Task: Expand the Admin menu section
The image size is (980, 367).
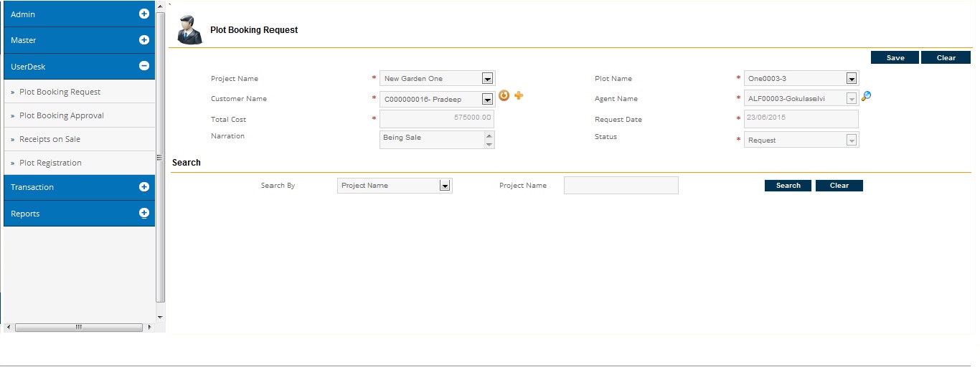Action: tap(143, 14)
